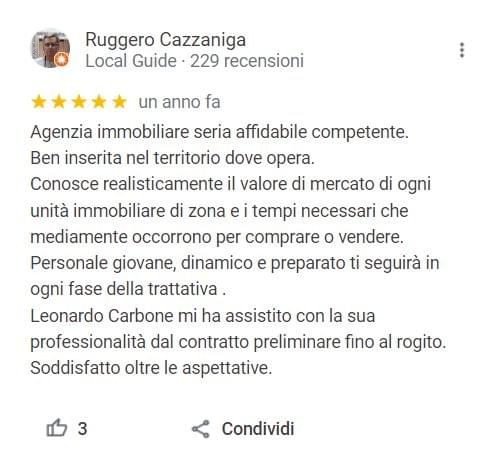This screenshot has height=468, width=501.
Task: Click the fourth yellow rating star
Action: click(x=99, y=102)
